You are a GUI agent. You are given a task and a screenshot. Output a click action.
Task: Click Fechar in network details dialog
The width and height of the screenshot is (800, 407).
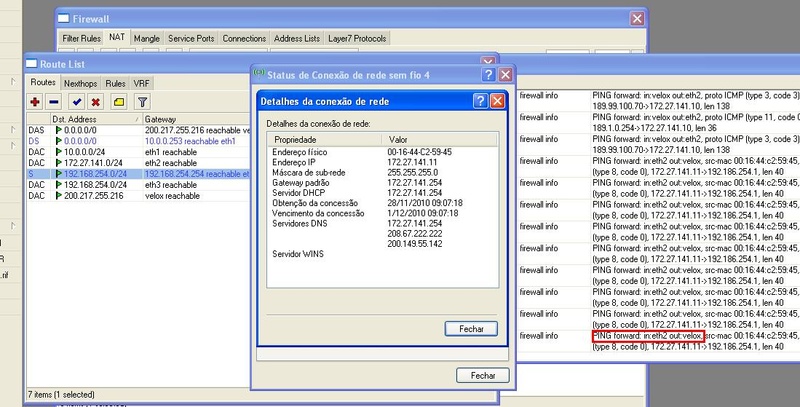[471, 329]
